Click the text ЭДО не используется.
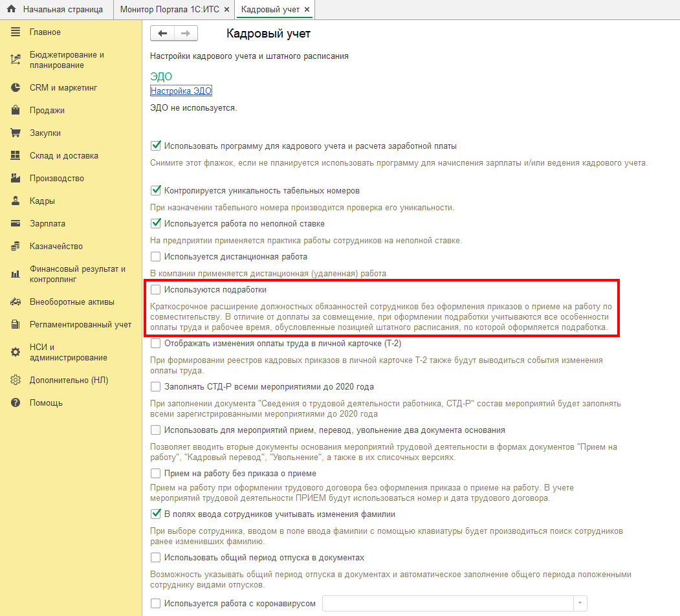This screenshot has width=680, height=616. click(x=193, y=107)
